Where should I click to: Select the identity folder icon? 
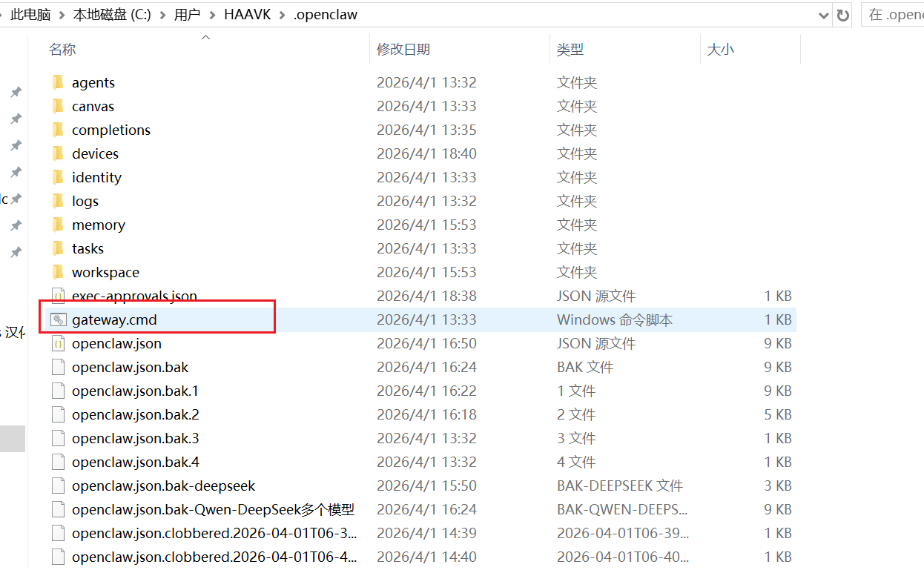point(58,177)
